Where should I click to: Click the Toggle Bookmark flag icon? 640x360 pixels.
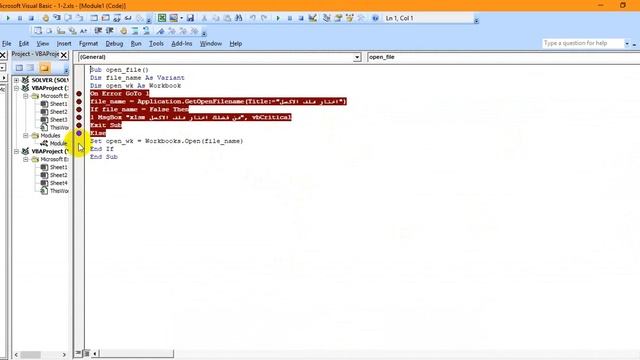pos(160,31)
